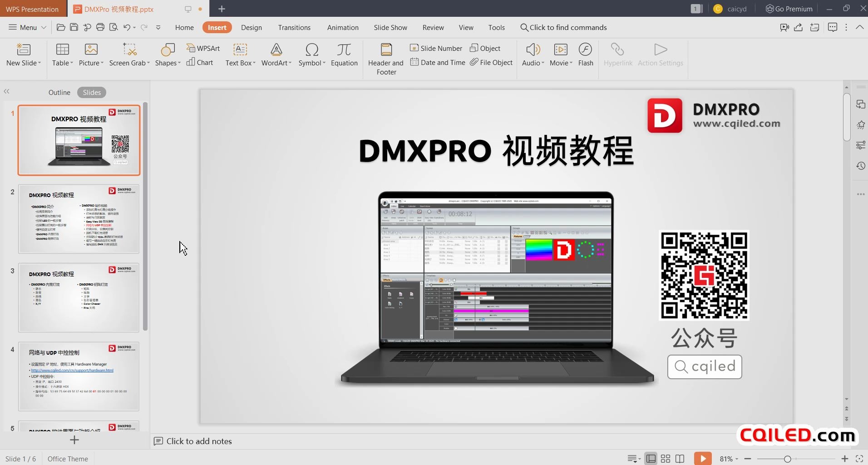868x465 pixels.
Task: Open the Menu dropdown arrow
Action: (x=44, y=28)
